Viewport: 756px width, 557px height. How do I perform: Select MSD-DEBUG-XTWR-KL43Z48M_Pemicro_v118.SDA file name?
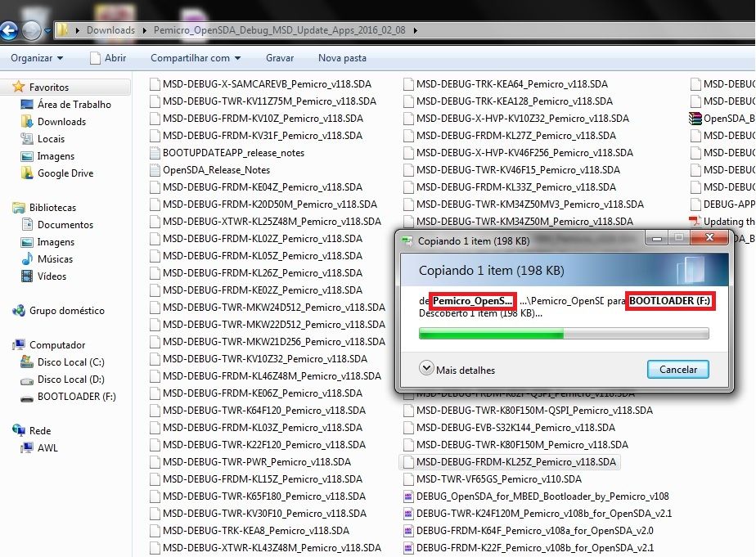click(272, 548)
